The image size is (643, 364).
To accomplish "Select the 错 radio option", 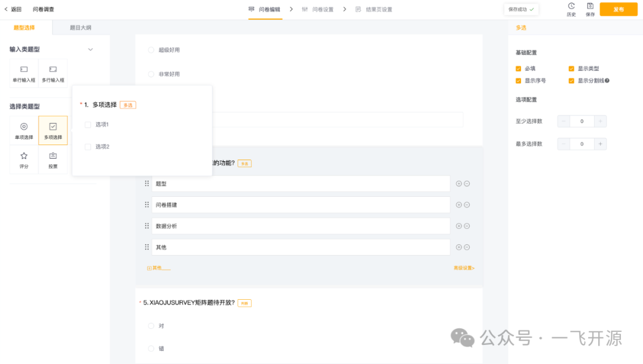I will coord(151,349).
